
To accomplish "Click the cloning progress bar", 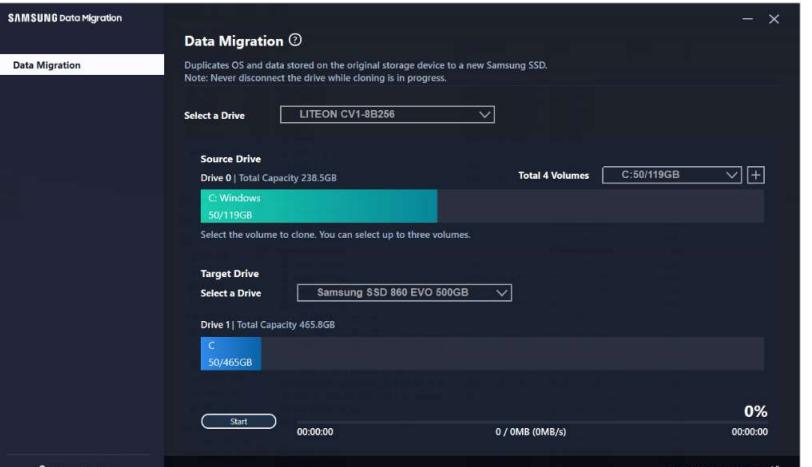I will pos(532,422).
